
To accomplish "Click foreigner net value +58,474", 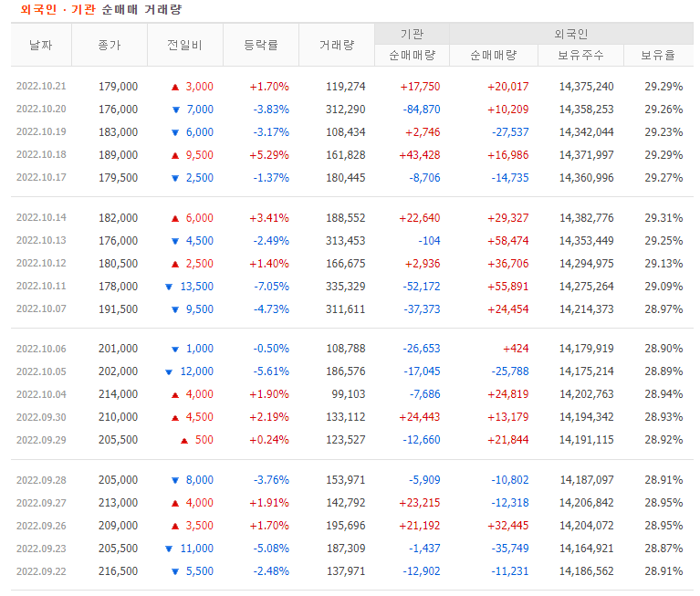I will point(508,241).
